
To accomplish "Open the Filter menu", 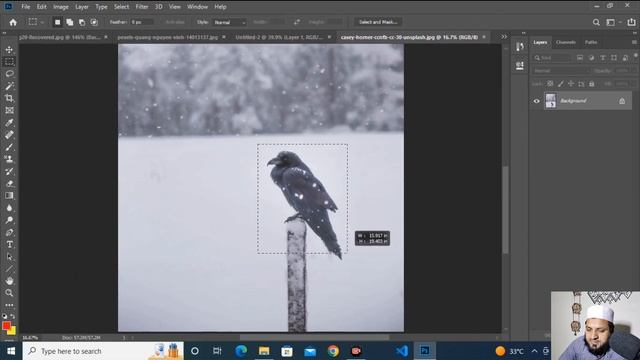I will [x=142, y=7].
